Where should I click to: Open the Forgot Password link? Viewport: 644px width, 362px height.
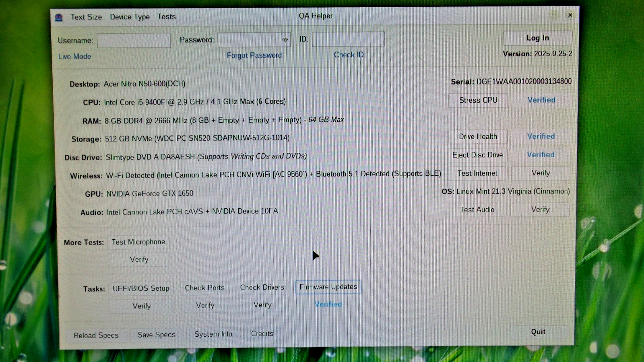coord(254,55)
